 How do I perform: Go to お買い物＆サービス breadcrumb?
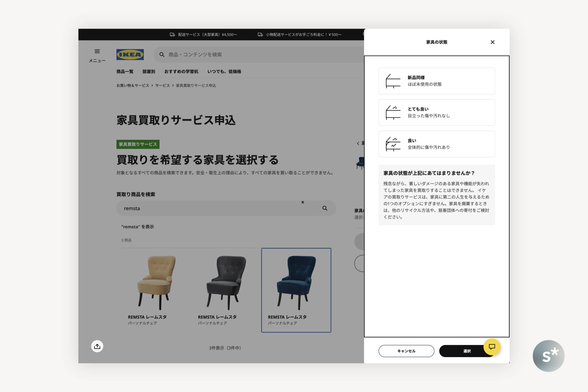coord(133,85)
